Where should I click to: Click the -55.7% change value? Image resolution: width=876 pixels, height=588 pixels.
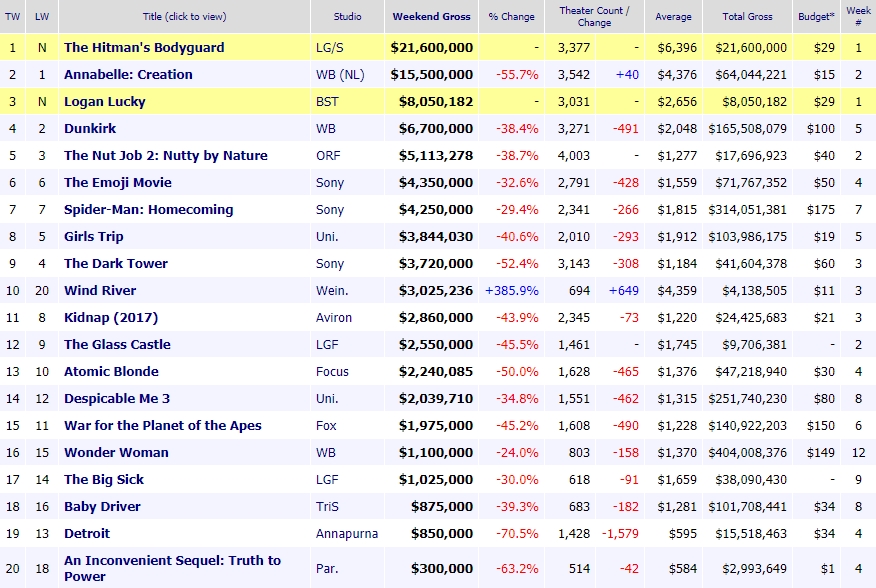[x=517, y=75]
